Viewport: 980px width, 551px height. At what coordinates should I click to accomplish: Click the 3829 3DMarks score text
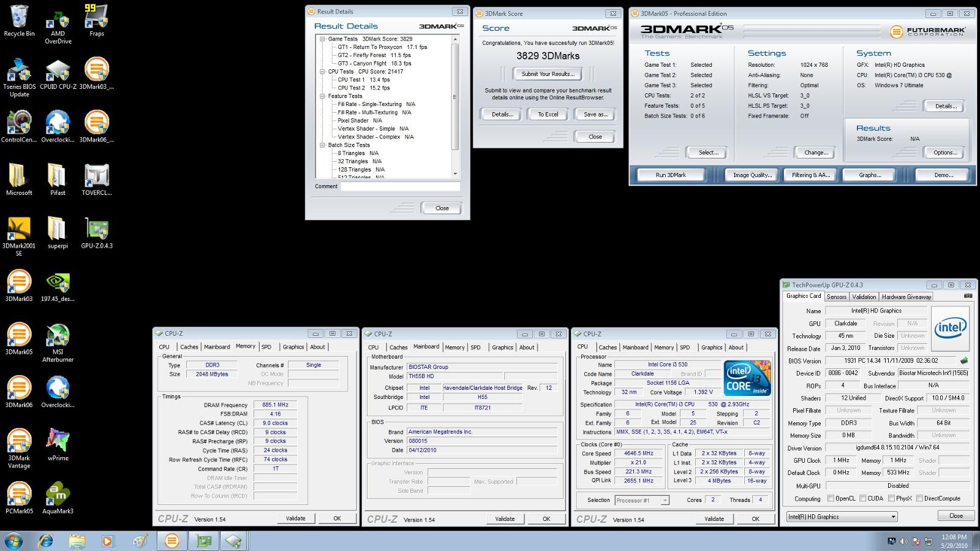[x=548, y=56]
